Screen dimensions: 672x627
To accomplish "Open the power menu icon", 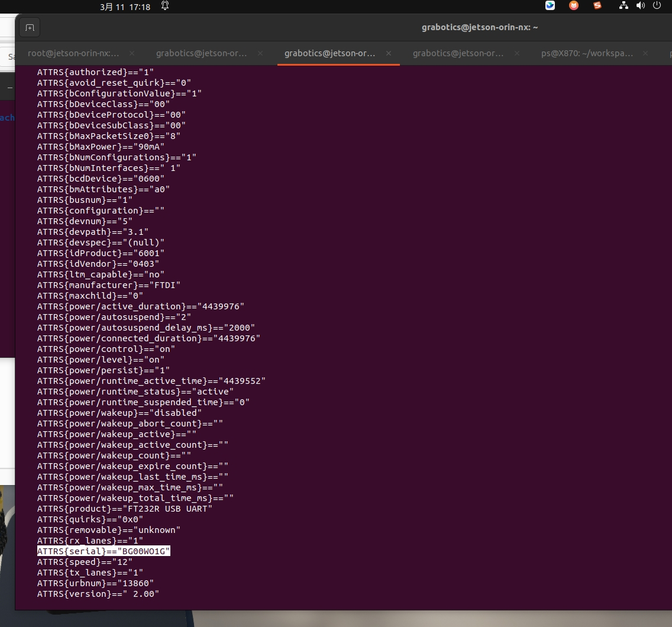I will coord(657,6).
